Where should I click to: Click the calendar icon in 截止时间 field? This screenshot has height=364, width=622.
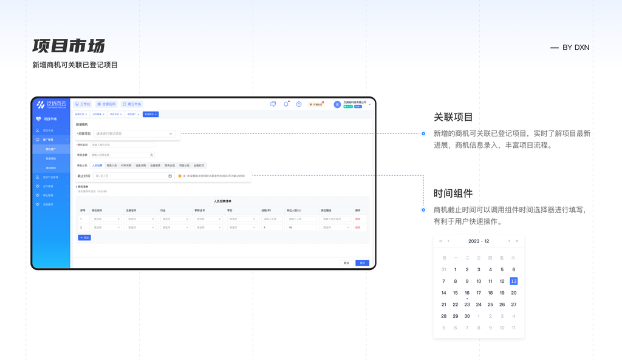[170, 176]
